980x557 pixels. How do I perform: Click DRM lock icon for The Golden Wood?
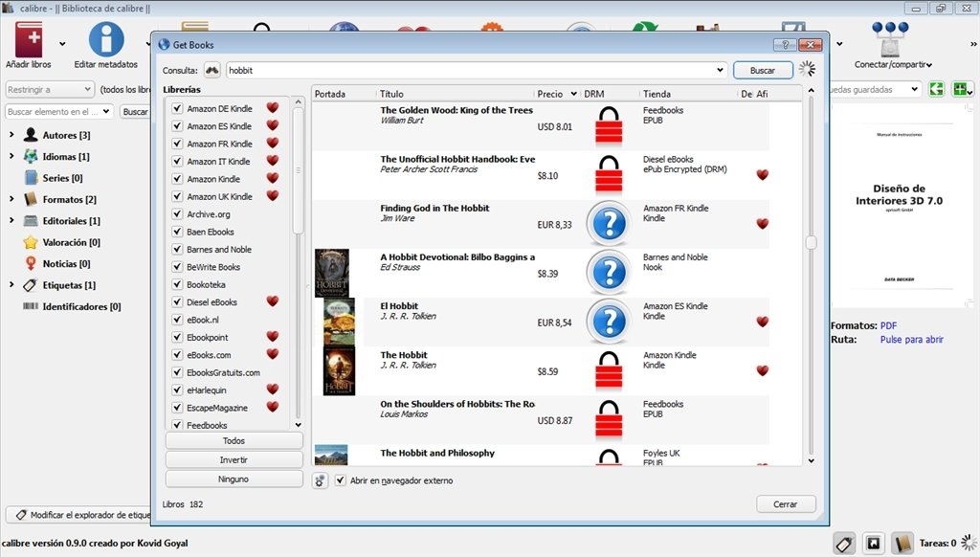tap(609, 125)
